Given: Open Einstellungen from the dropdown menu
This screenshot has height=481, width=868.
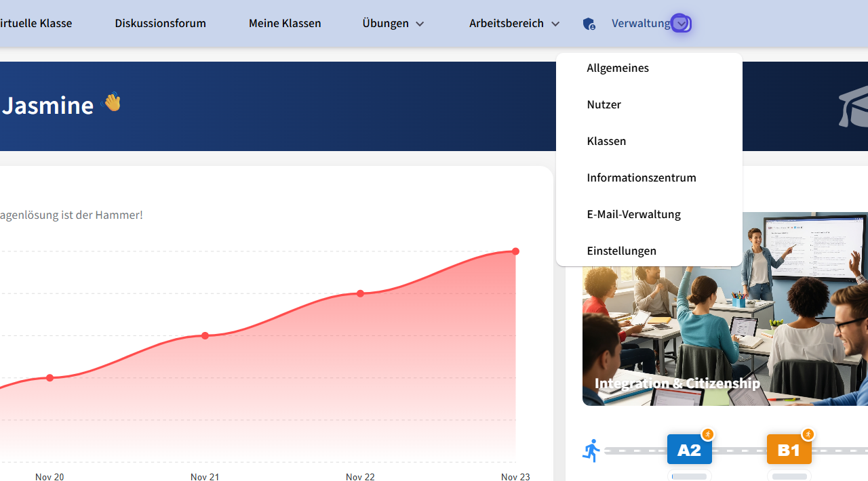Looking at the screenshot, I should pos(621,251).
